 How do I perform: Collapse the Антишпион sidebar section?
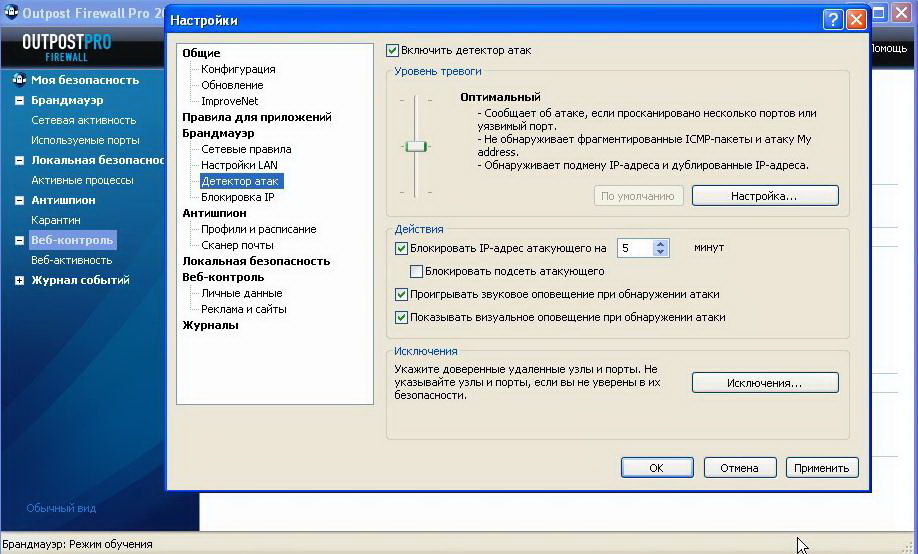[19, 200]
